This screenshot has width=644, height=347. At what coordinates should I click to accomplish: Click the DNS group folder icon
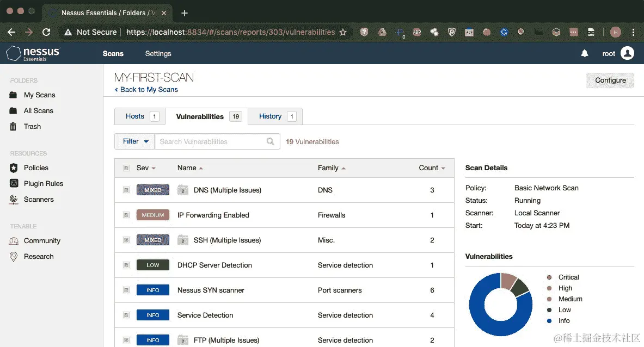tap(183, 190)
